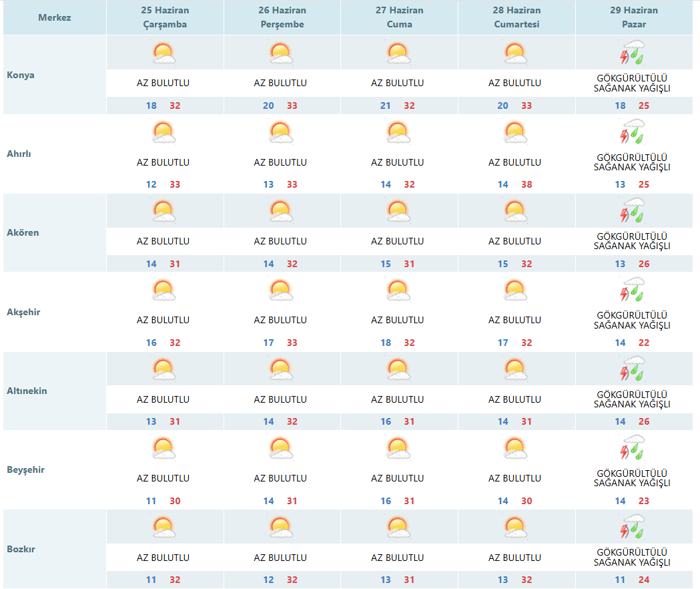Click Konya's 18 / 32 temperatures on Çarşamba

point(163,106)
